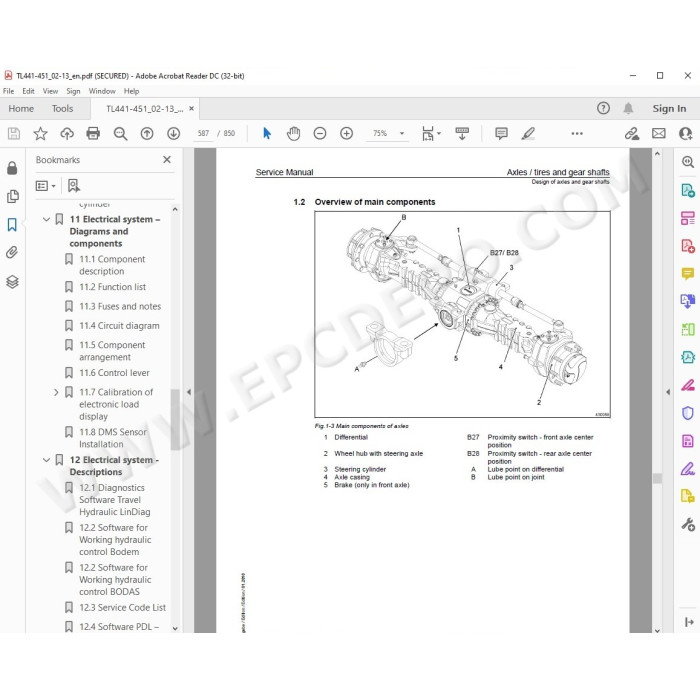Open bookmark 11.3 Fuses and notes
This screenshot has width=700, height=700.
(120, 306)
